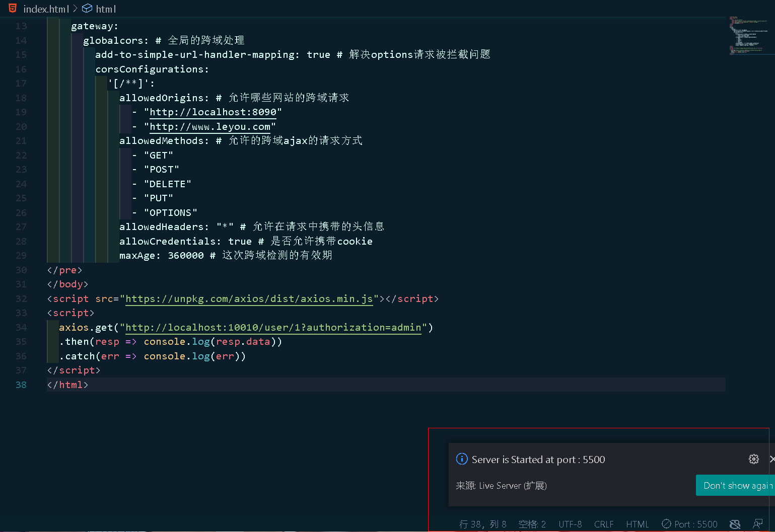This screenshot has width=775, height=532.
Task: Select index.html in the breadcrumb path
Action: (x=46, y=9)
